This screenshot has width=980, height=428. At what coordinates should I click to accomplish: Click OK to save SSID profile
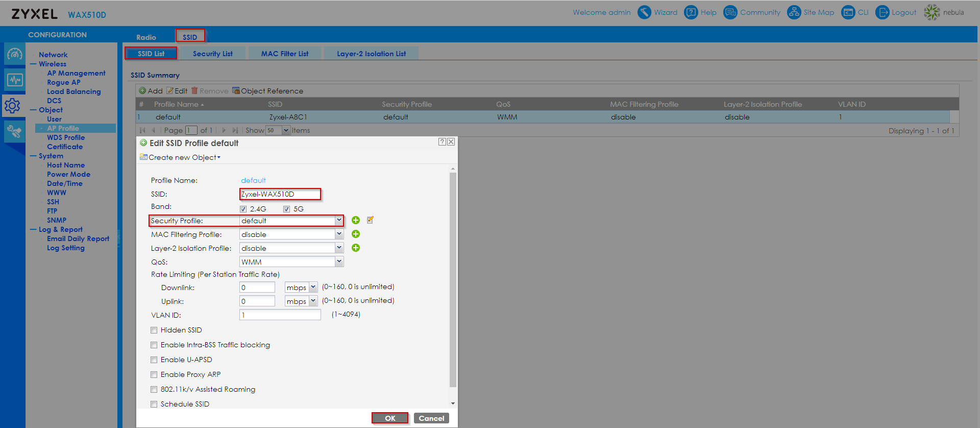pos(390,418)
